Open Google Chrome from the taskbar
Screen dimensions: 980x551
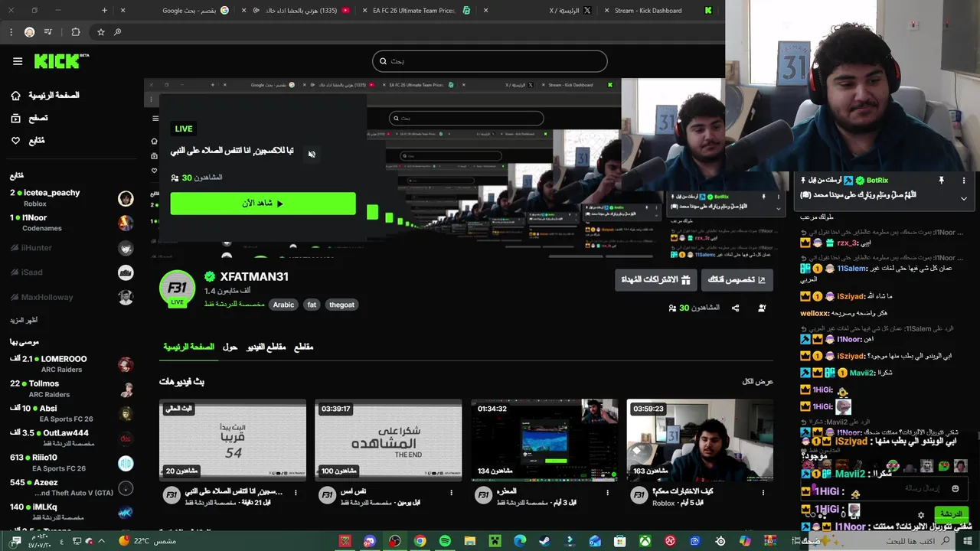420,541
